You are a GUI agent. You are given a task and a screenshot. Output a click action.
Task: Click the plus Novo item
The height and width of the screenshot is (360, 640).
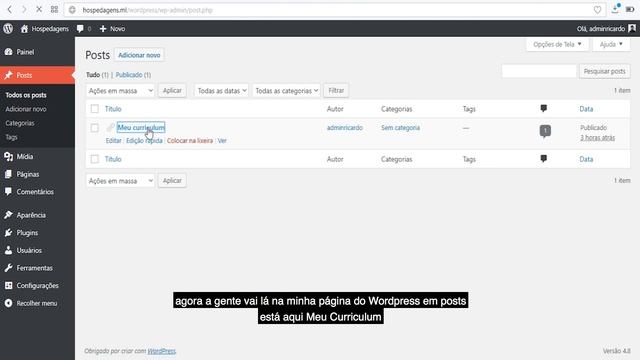[x=112, y=29]
